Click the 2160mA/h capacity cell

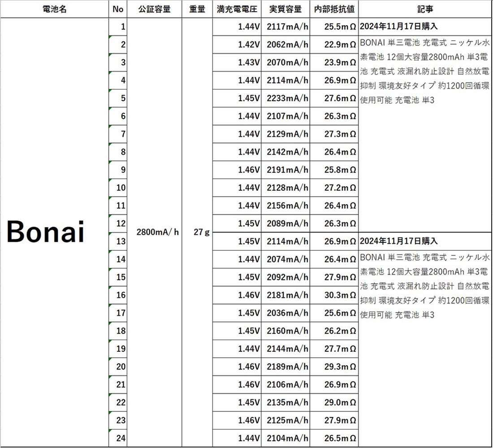[285, 331]
